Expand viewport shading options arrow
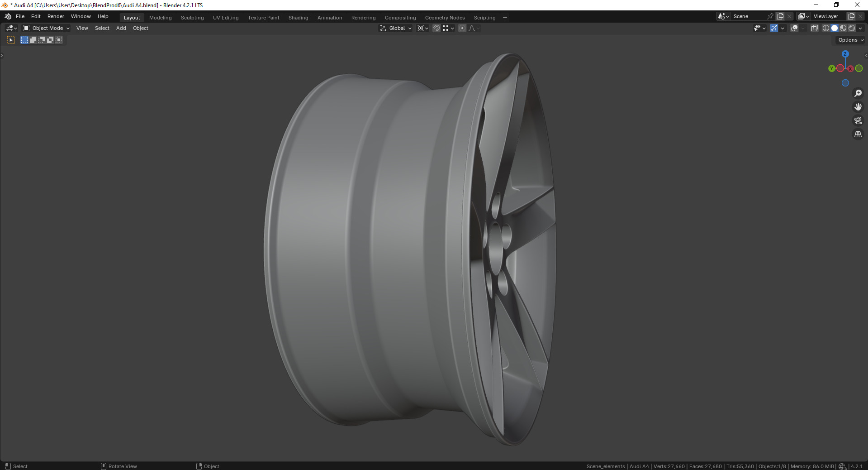Viewport: 868px width, 470px height. click(x=860, y=28)
